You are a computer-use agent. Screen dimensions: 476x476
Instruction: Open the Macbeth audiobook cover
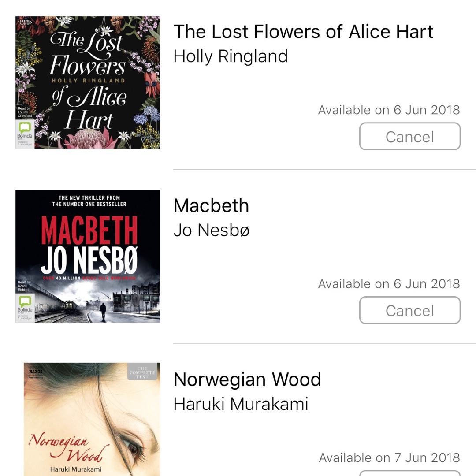click(x=88, y=256)
